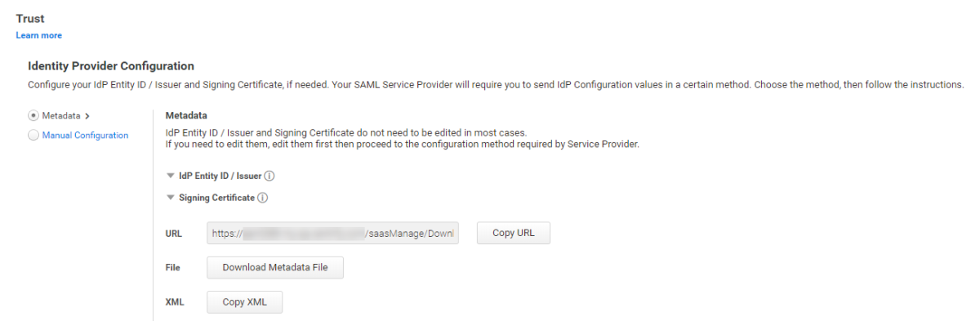The width and height of the screenshot is (980, 330).
Task: Click the bold Metadata heading in the panel
Action: point(186,116)
